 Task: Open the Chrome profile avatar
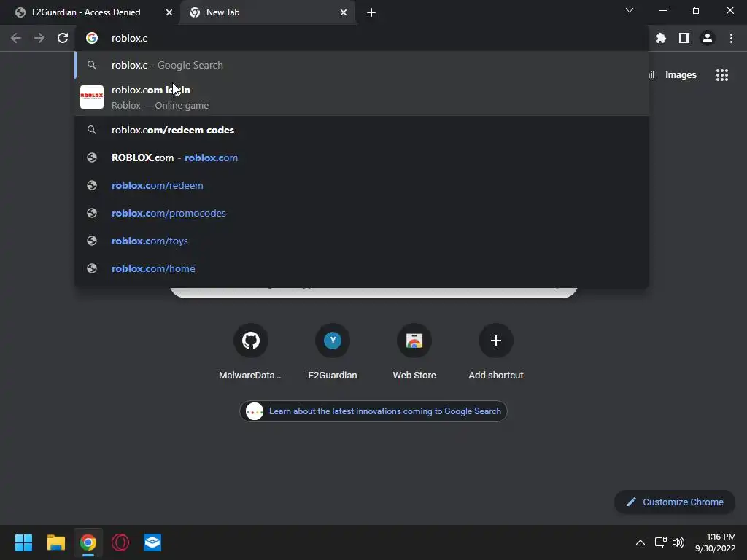708,38
